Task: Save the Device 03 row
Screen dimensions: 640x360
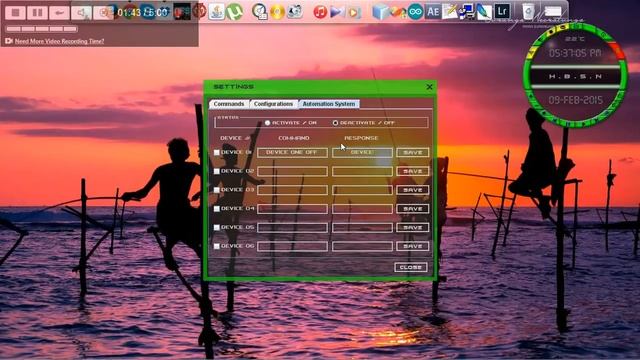Action: pyautogui.click(x=413, y=190)
